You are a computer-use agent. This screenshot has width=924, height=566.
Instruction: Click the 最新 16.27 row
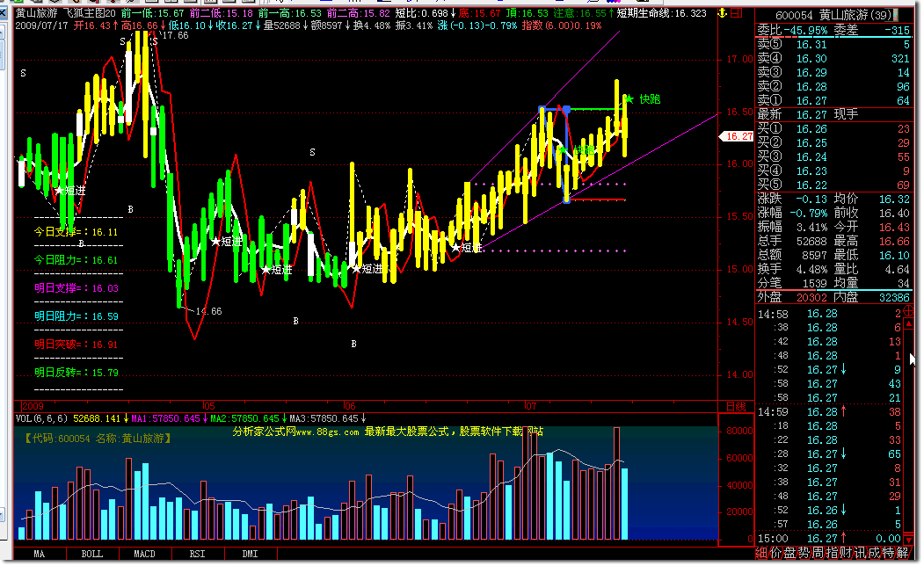click(x=833, y=115)
